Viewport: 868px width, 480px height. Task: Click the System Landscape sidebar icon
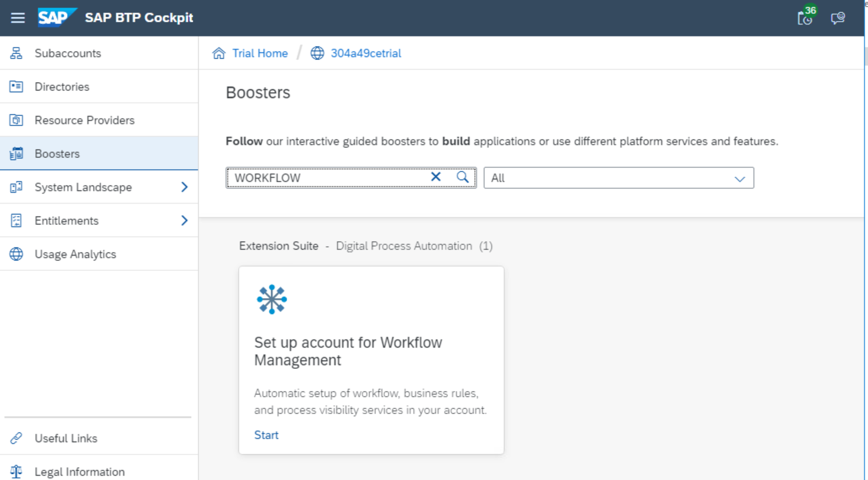point(16,187)
